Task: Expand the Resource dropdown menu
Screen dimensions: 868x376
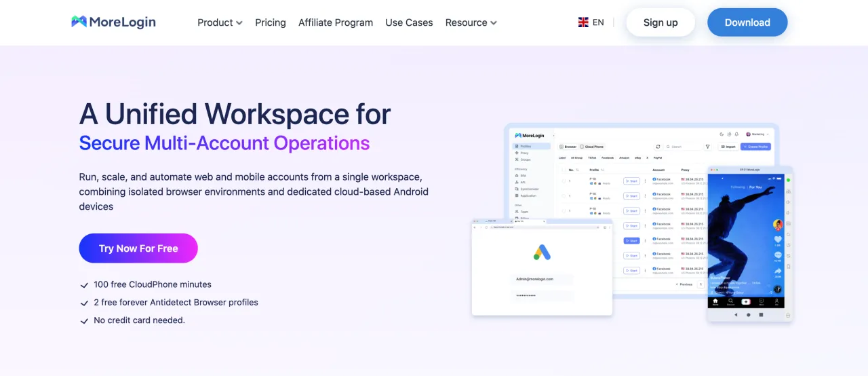Action: pos(471,22)
